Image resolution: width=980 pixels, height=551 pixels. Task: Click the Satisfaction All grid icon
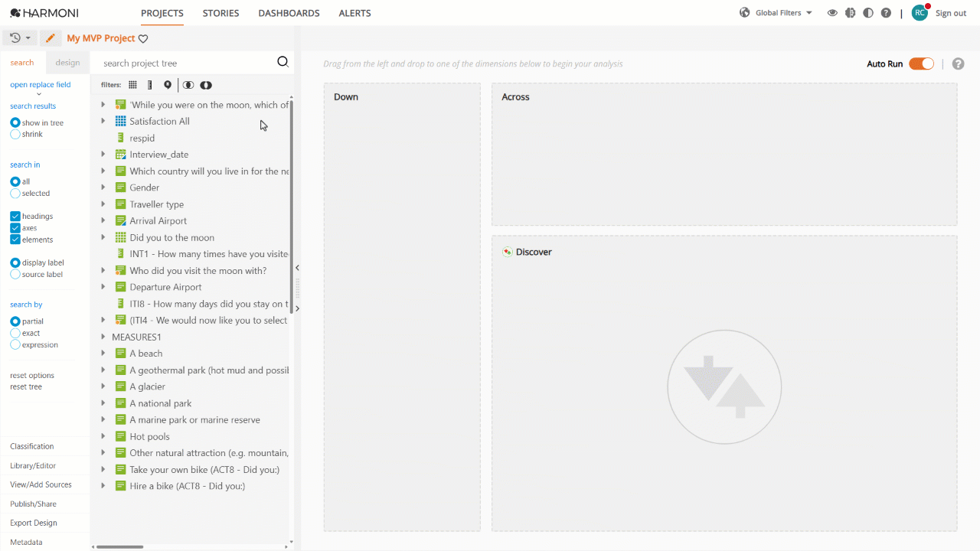click(120, 121)
